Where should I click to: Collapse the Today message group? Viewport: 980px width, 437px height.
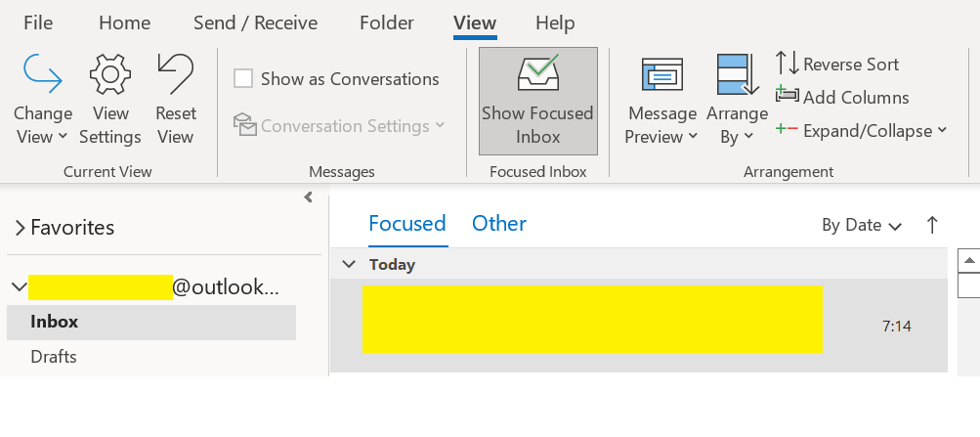pyautogui.click(x=349, y=265)
